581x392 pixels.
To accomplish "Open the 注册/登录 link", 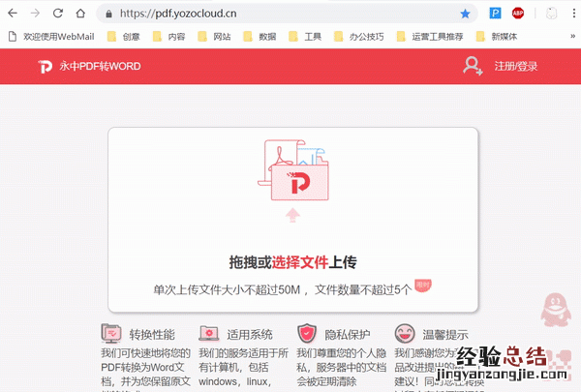I will point(516,67).
